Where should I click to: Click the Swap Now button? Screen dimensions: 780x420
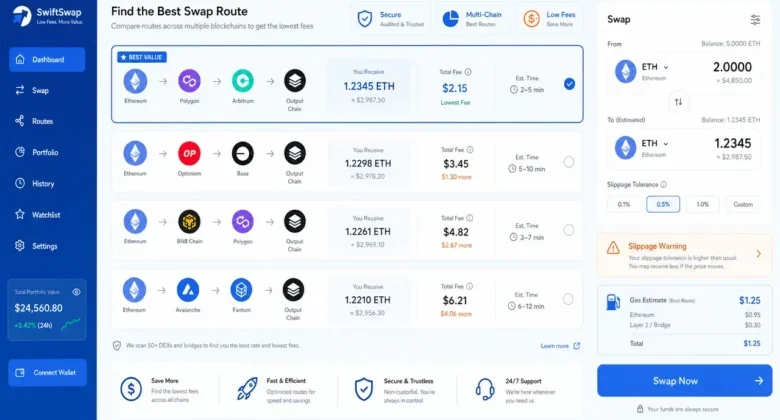pyautogui.click(x=684, y=381)
